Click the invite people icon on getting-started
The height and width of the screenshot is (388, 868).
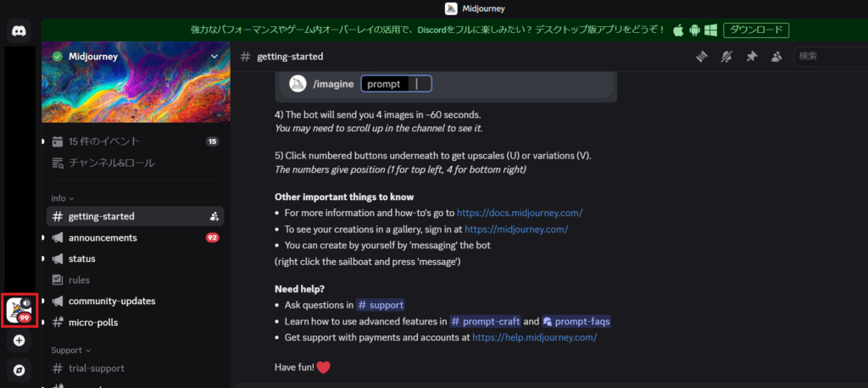214,216
